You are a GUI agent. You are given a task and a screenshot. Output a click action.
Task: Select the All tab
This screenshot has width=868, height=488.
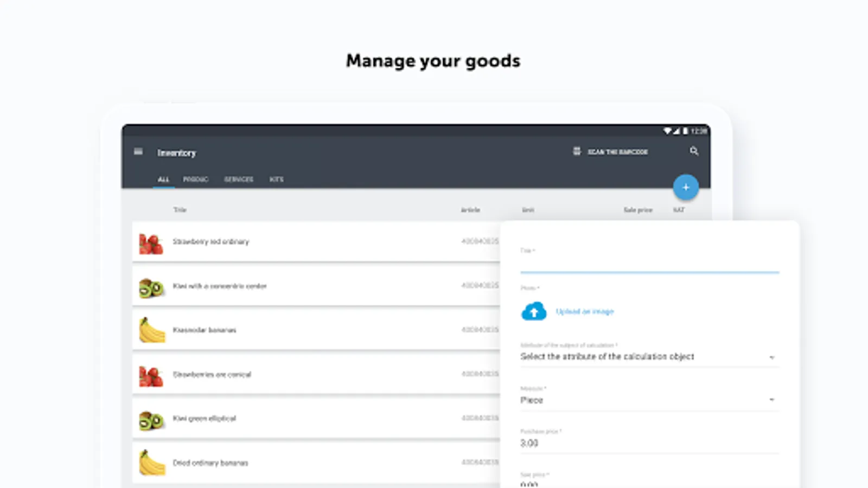click(163, 179)
